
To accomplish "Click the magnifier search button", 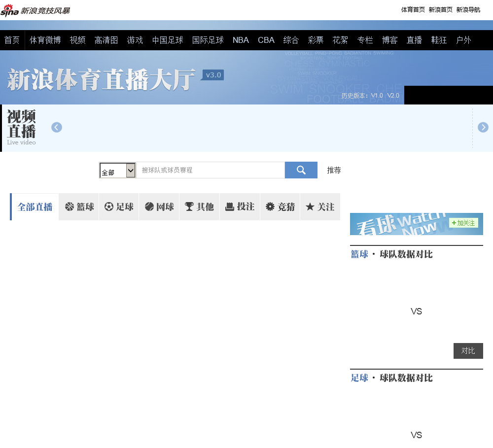I will tap(301, 170).
